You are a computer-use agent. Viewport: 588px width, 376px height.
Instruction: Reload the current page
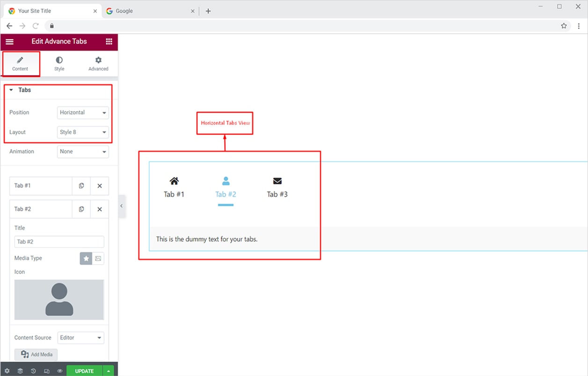[36, 26]
